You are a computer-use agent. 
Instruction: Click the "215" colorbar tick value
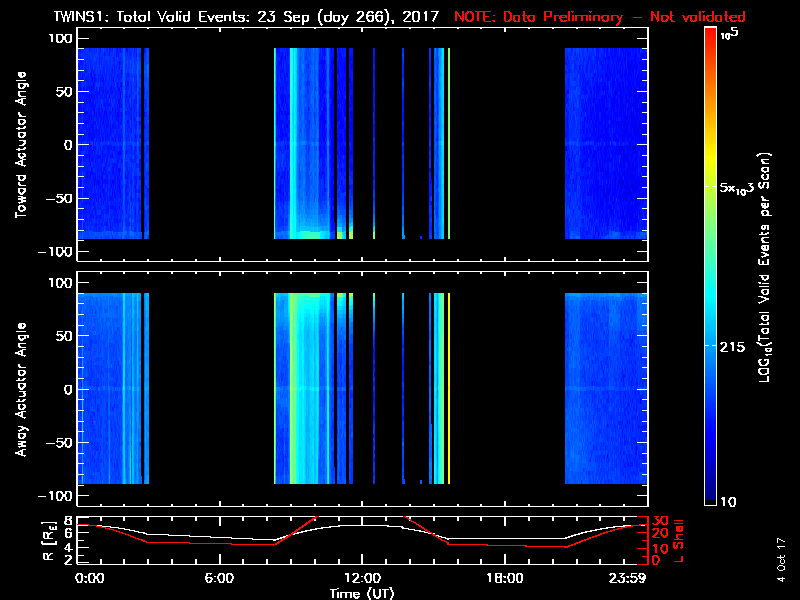(x=733, y=347)
